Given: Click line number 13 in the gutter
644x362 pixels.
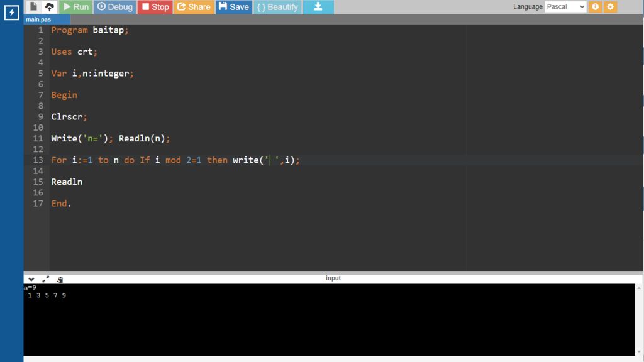Looking at the screenshot, I should click(x=38, y=160).
